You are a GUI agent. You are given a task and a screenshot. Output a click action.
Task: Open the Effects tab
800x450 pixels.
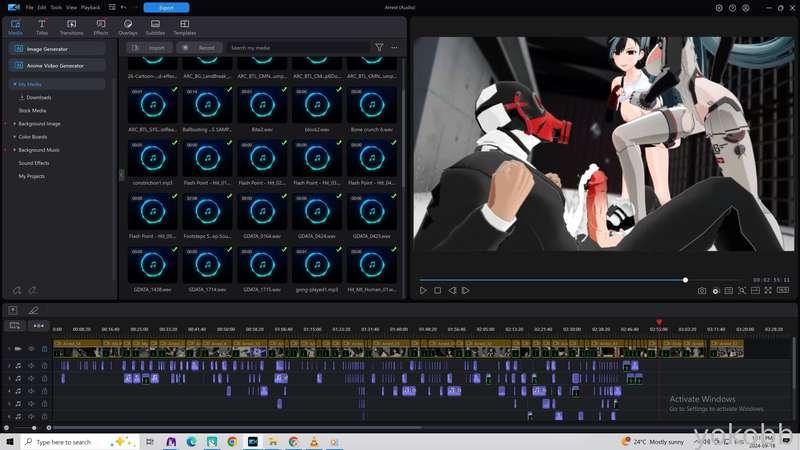[x=101, y=27]
